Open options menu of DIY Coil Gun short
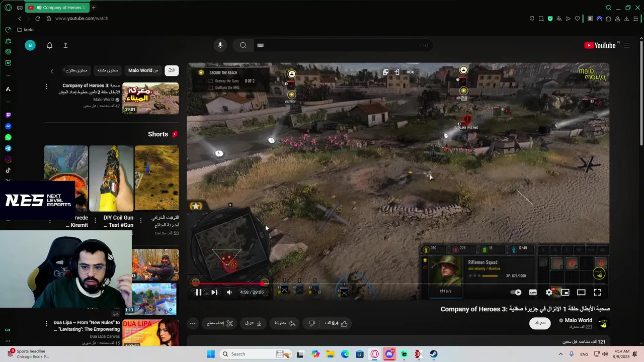The image size is (644, 362). pos(95,220)
